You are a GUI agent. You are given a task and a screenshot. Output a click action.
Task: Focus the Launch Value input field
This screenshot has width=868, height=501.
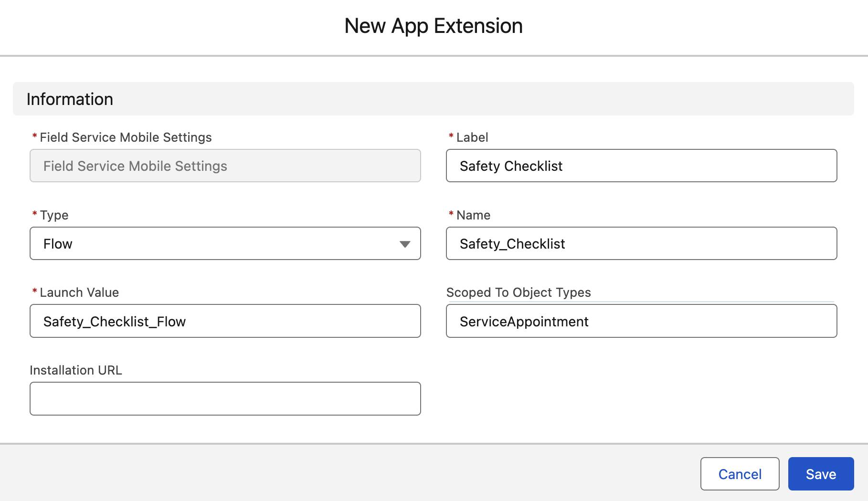click(225, 321)
